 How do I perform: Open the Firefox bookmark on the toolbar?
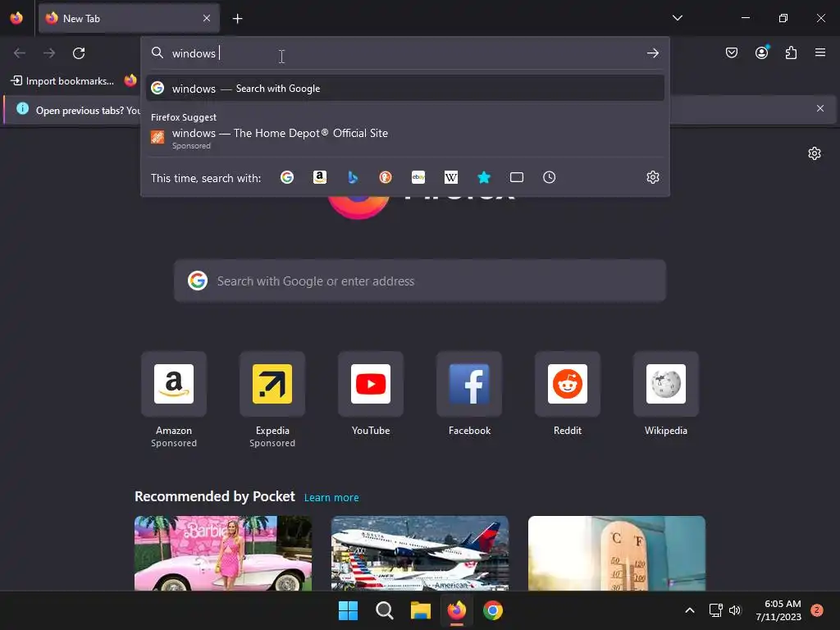pos(130,81)
